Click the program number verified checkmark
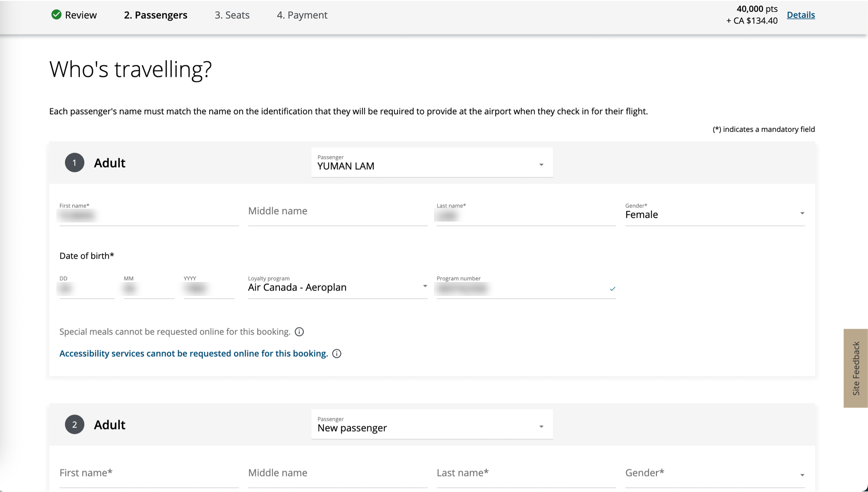This screenshot has height=492, width=868. coord(612,289)
